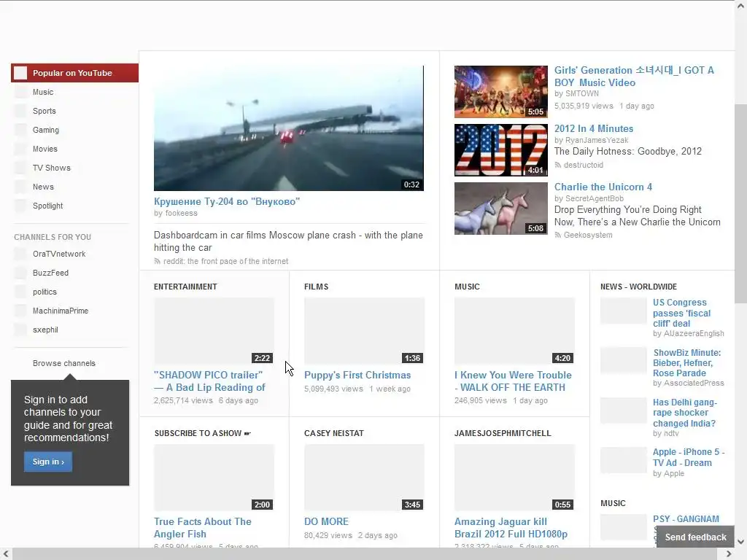Open reddit: the front page of the internet feed

coord(225,262)
